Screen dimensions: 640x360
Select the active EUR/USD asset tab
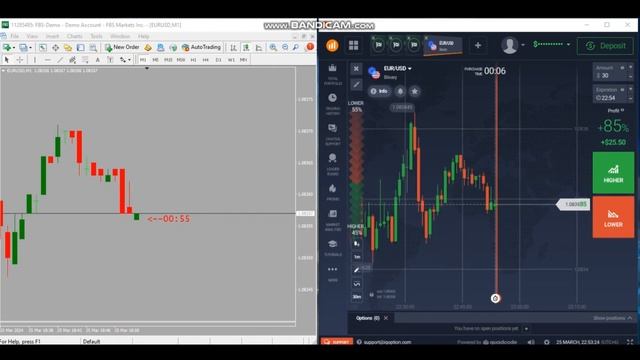[442, 45]
